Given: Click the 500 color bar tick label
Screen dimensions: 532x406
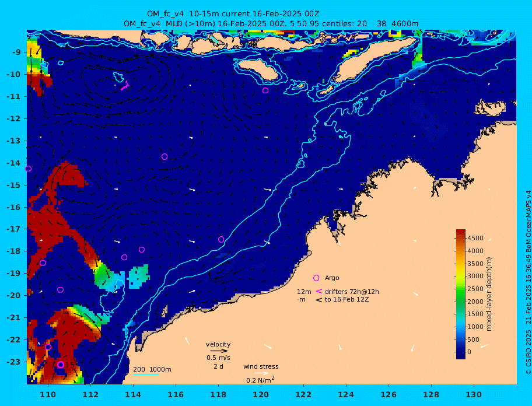Looking at the screenshot, I should click(x=474, y=339).
